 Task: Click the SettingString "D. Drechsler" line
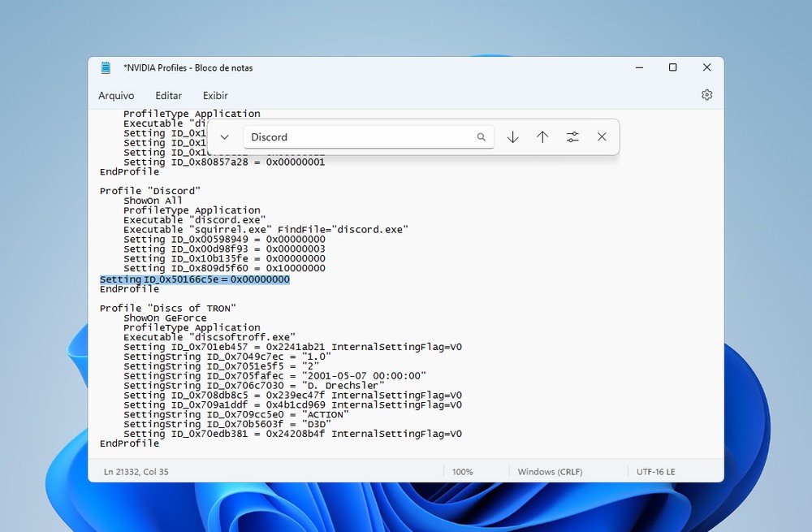pos(253,386)
